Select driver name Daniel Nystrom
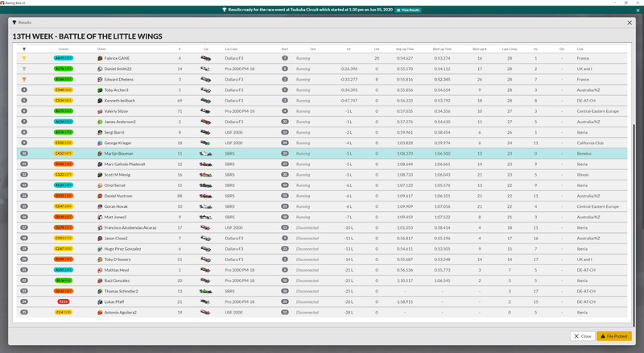 118,196
